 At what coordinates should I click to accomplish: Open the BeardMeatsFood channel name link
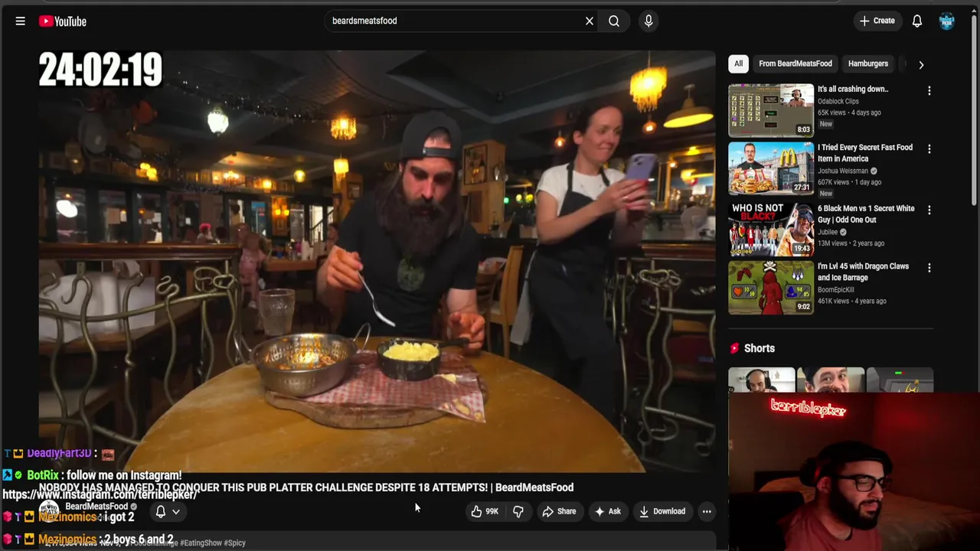pyautogui.click(x=96, y=507)
